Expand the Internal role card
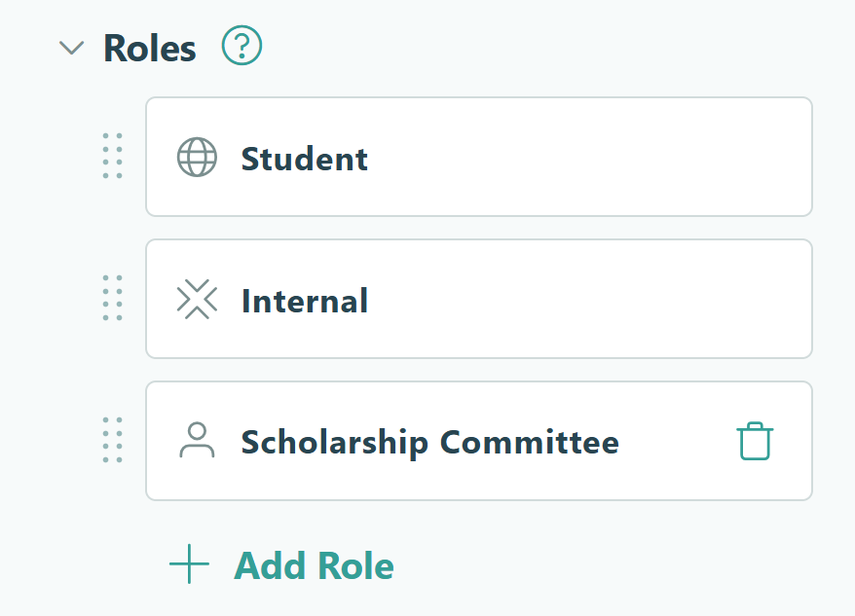The width and height of the screenshot is (855, 616). (x=479, y=300)
